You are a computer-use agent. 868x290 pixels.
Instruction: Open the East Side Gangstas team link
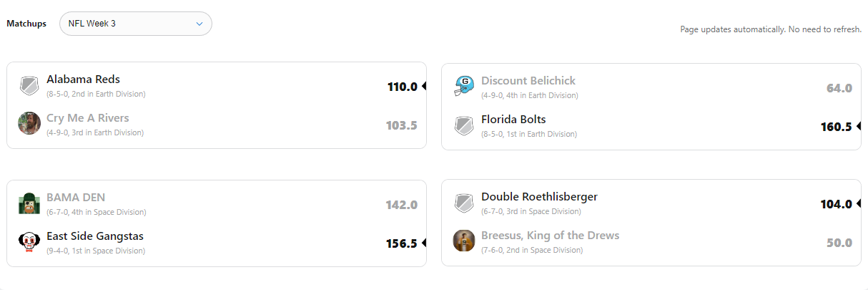tap(95, 236)
